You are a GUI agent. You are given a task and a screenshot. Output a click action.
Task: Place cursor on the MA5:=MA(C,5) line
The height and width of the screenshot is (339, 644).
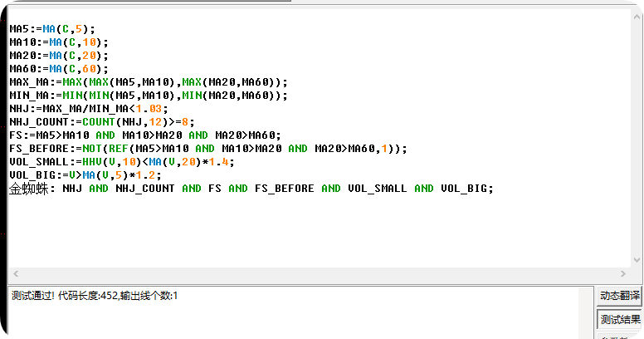(x=52, y=29)
